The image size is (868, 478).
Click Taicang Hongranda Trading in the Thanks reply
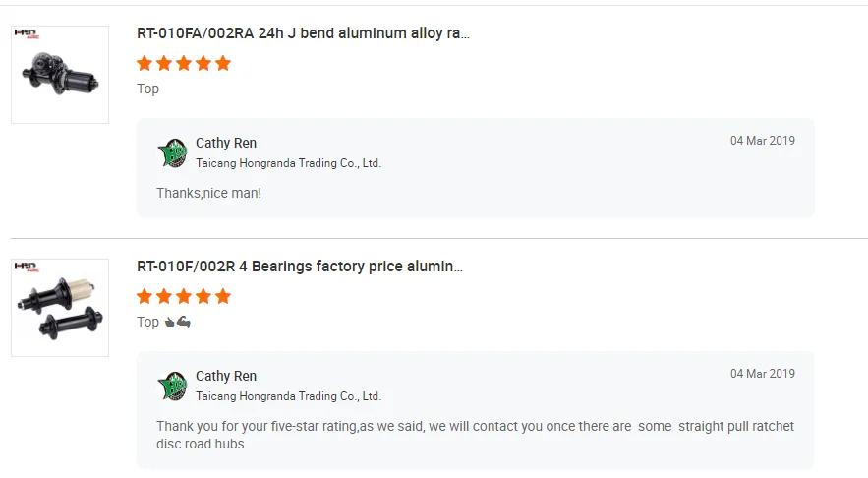tap(288, 163)
